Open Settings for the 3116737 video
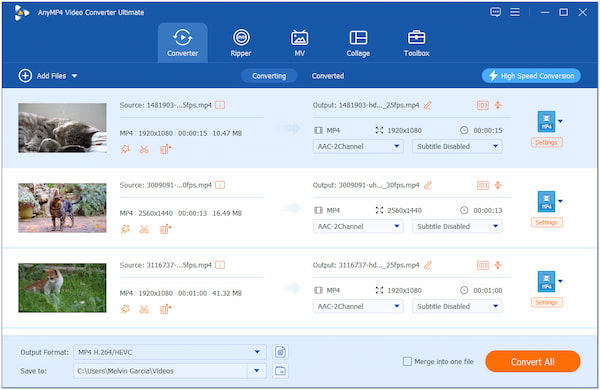This screenshot has width=600, height=390. [x=546, y=302]
